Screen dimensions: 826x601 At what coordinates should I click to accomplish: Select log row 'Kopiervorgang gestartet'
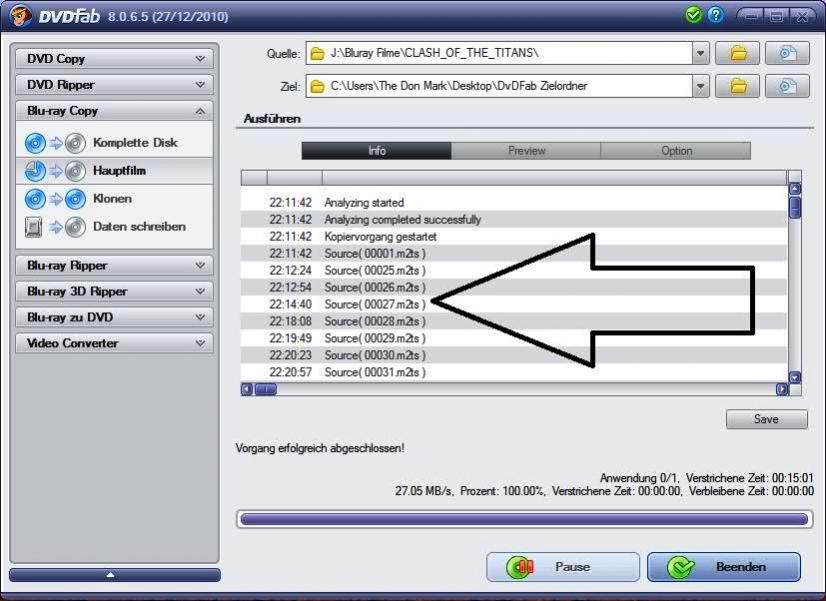(514, 237)
